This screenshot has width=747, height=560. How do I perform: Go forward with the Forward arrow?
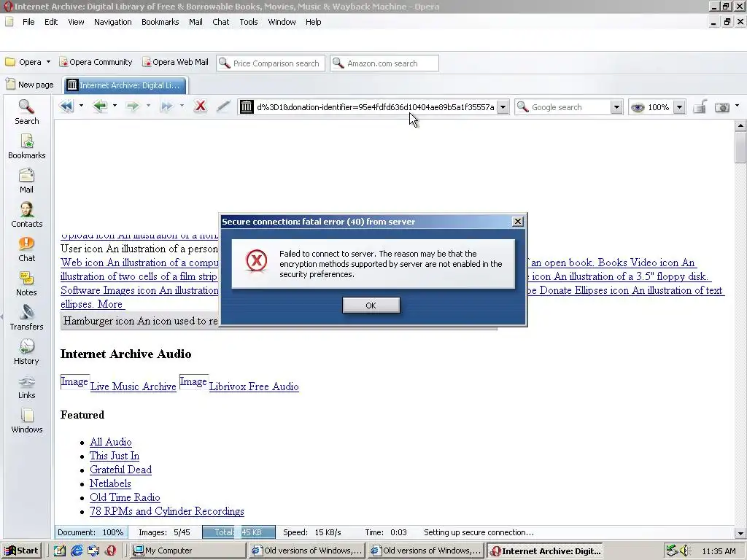point(133,106)
